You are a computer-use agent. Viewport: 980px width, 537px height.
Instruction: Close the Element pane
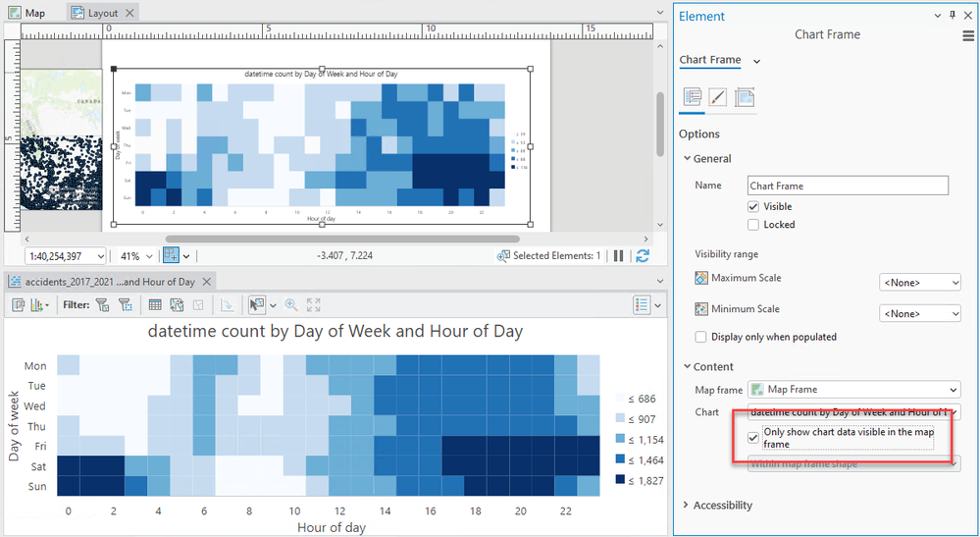(968, 16)
